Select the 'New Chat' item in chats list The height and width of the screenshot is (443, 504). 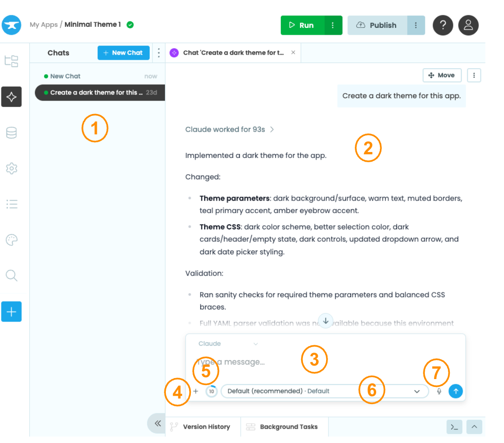pos(100,76)
